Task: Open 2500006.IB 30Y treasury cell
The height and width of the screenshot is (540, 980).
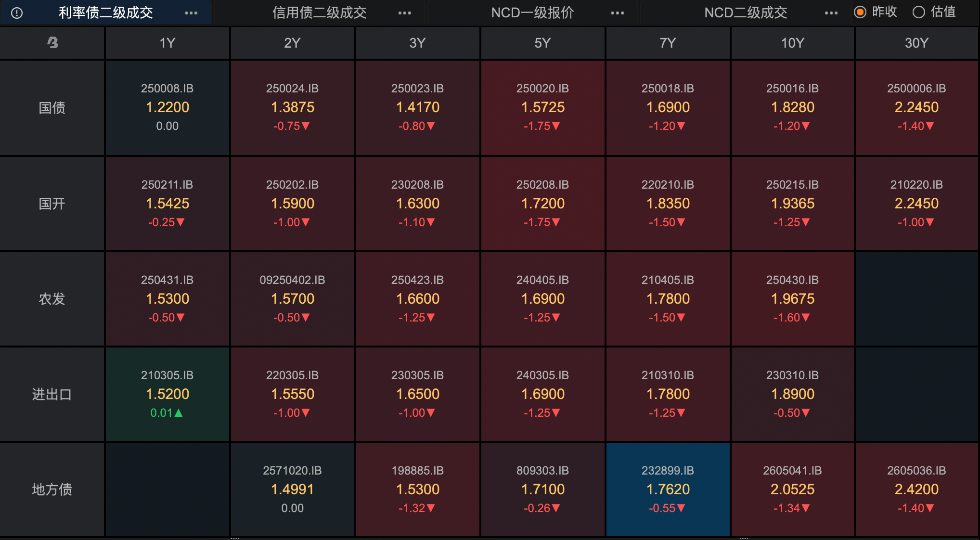Action: point(916,107)
